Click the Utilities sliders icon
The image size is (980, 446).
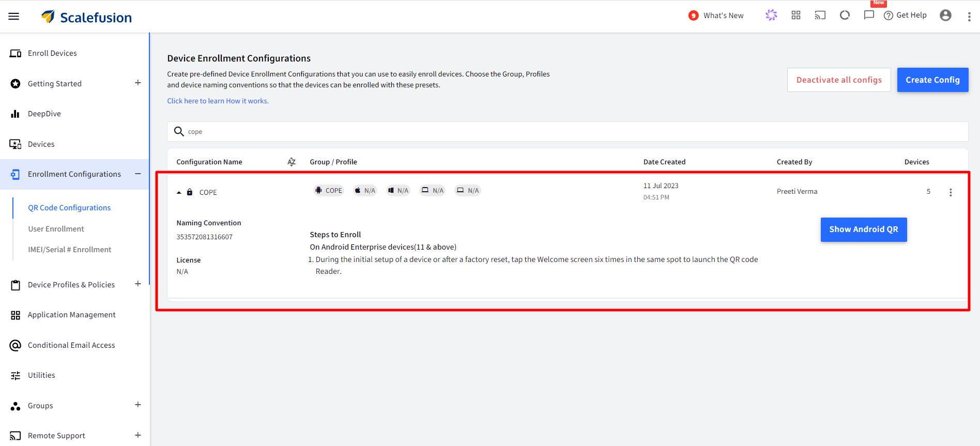point(16,376)
